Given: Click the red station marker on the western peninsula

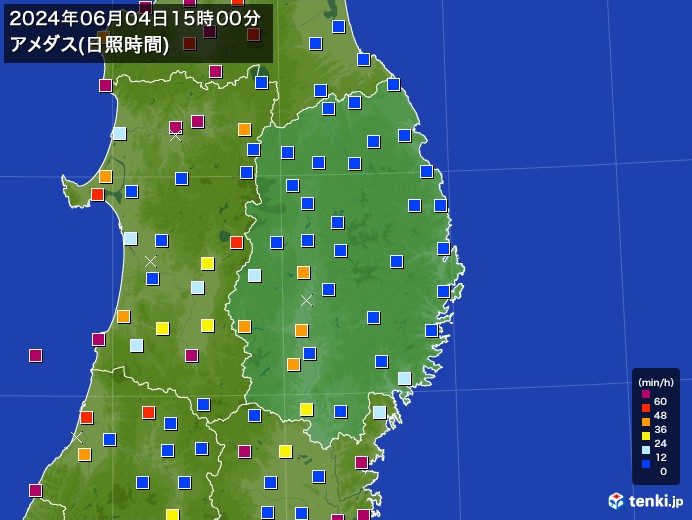Looking at the screenshot, I should point(98,194).
